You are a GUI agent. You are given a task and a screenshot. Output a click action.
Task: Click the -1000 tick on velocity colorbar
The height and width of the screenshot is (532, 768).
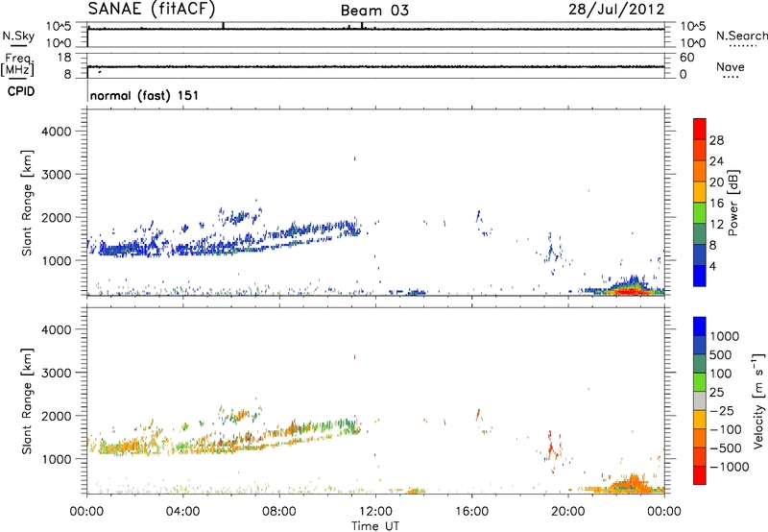tap(730, 467)
